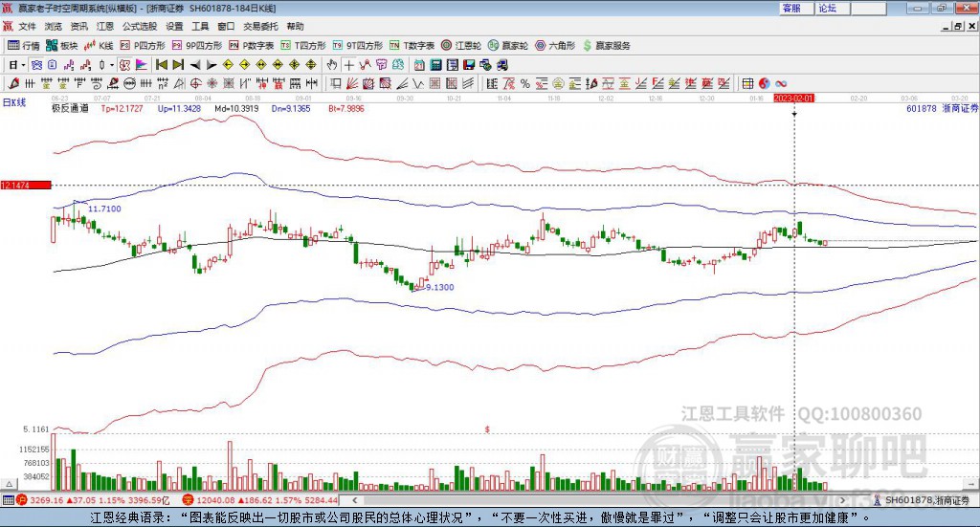
Task: Open the 行情 market quotes view
Action: pyautogui.click(x=24, y=46)
